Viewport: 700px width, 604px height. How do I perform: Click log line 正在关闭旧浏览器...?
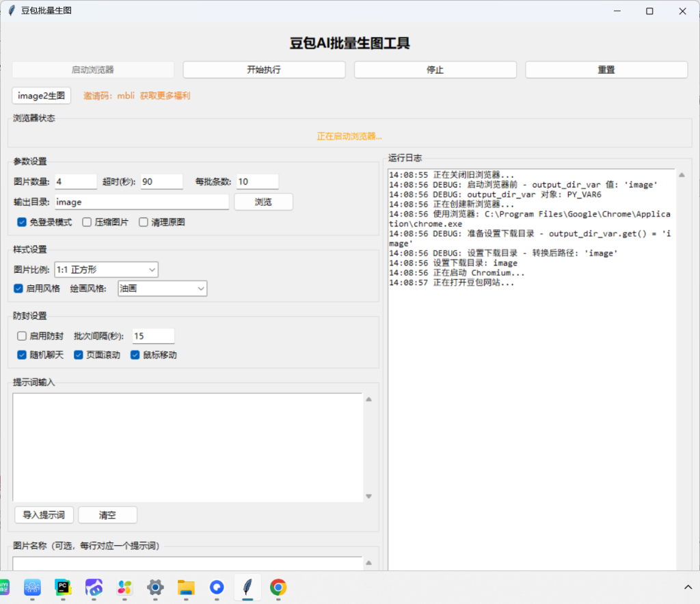(x=452, y=174)
